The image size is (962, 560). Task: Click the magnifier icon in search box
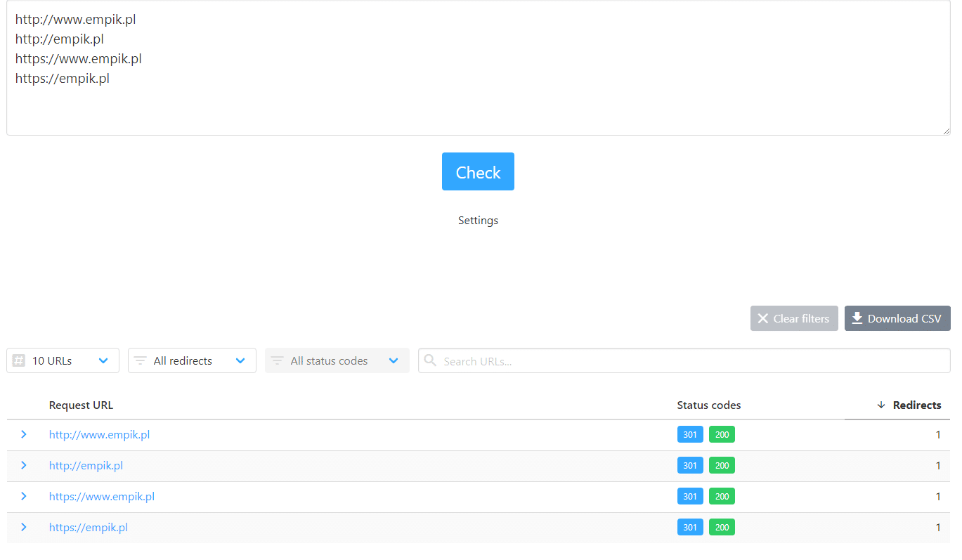430,360
